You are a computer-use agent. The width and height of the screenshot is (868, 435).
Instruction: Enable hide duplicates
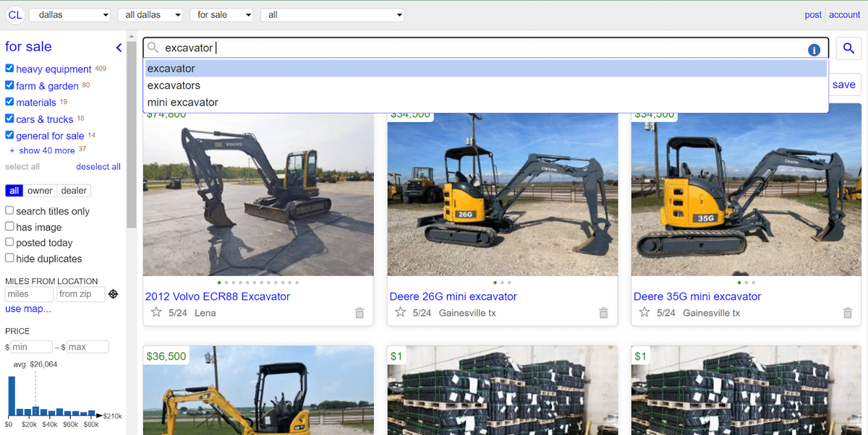point(9,258)
